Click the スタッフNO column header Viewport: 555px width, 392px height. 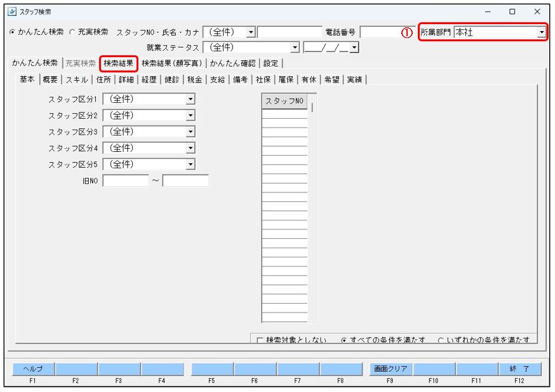tap(284, 101)
